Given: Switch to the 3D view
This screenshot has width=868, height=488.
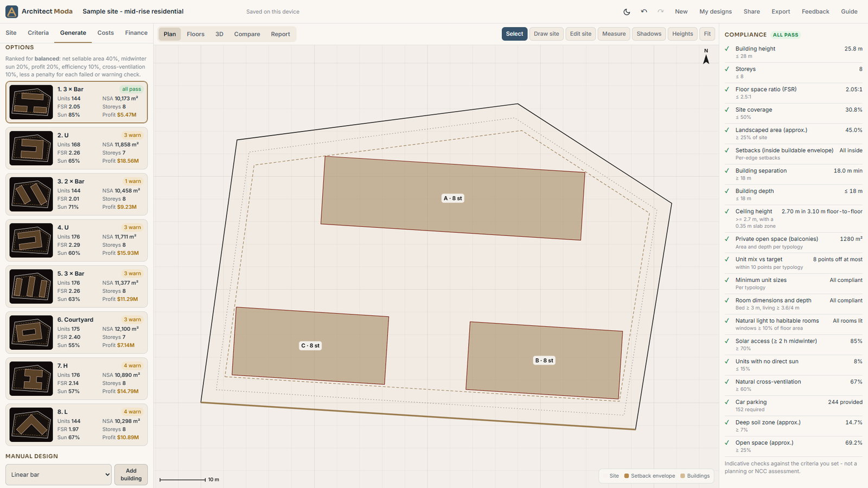Looking at the screenshot, I should click(x=219, y=34).
